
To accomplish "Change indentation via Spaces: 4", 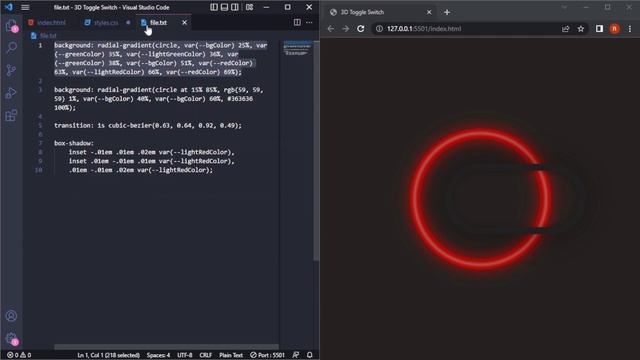I will pyautogui.click(x=158, y=355).
